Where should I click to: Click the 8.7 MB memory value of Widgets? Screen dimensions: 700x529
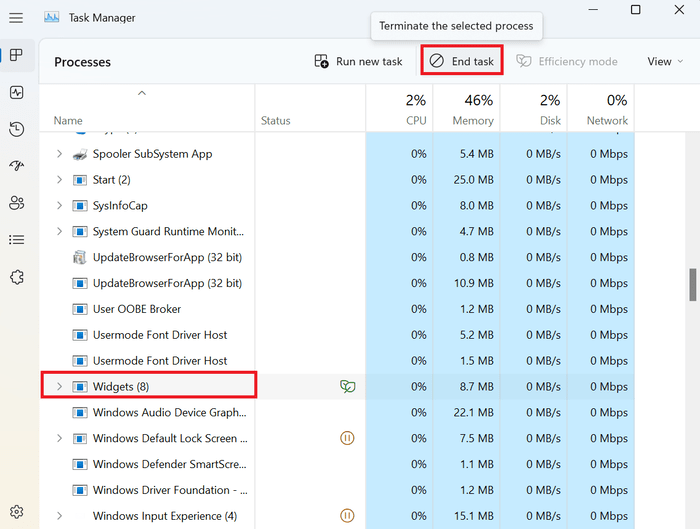(476, 387)
